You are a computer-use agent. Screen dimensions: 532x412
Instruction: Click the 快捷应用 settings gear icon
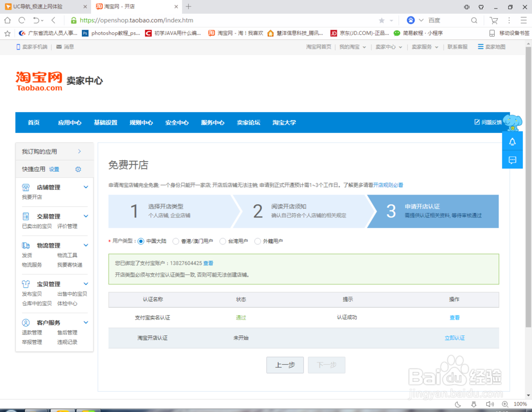coord(78,169)
